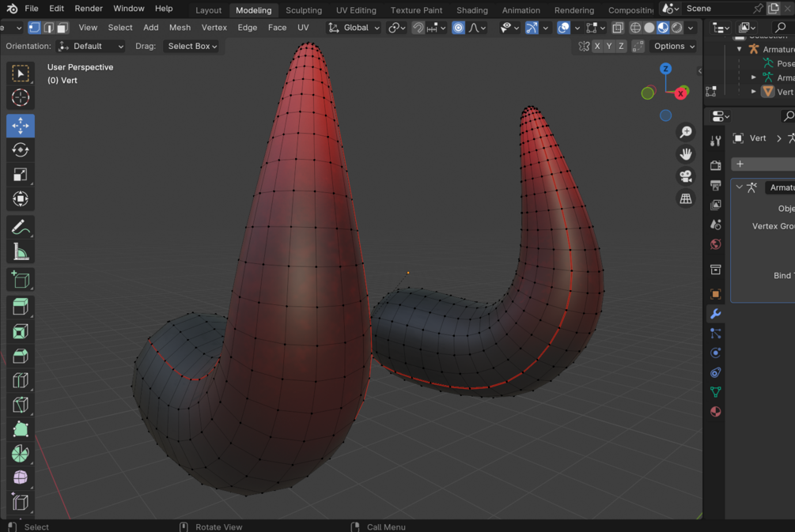
Task: Open Modifiers tab wrench icon in Properties
Action: click(x=715, y=314)
